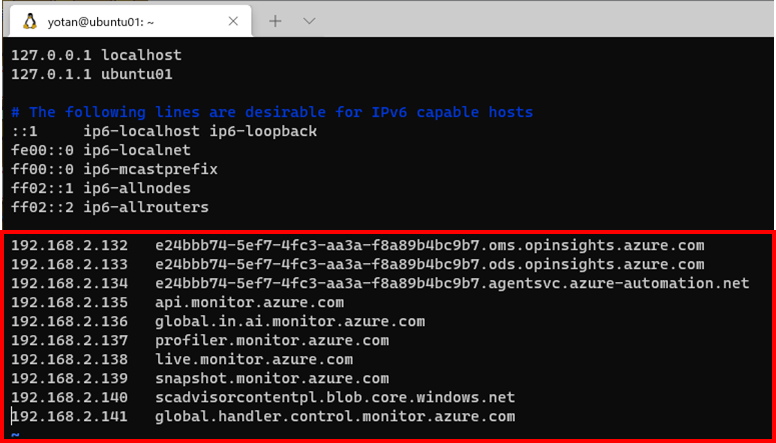Open a new terminal tab with plus
Image resolution: width=776 pixels, height=443 pixels.
tap(275, 21)
